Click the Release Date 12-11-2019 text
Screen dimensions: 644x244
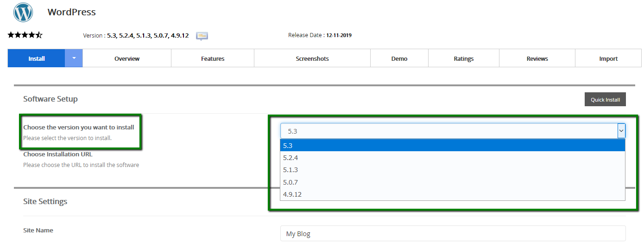(320, 35)
